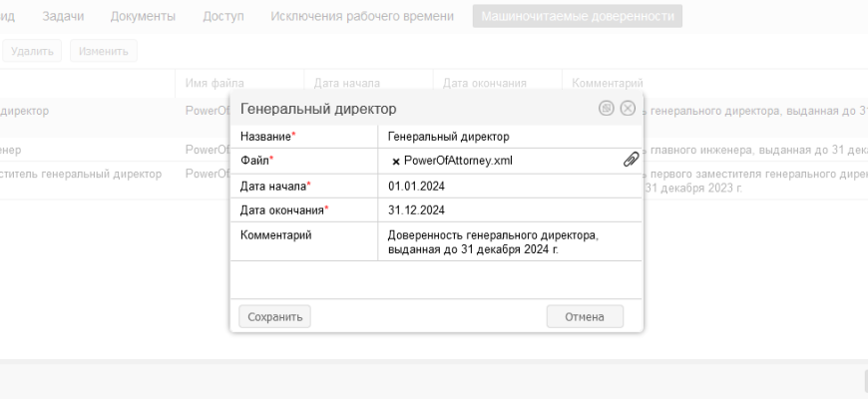Viewport: 868px width, 399px height.
Task: Click the Комментарий text field
Action: point(509,242)
